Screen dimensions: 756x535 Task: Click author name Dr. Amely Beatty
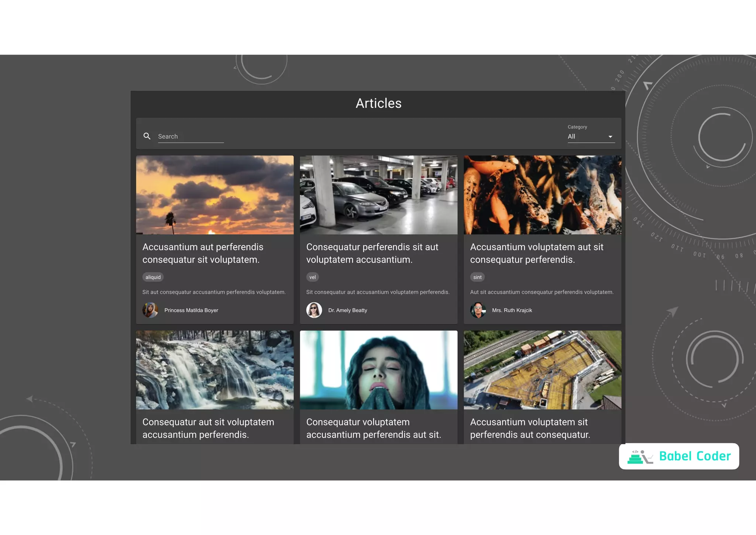click(x=347, y=310)
